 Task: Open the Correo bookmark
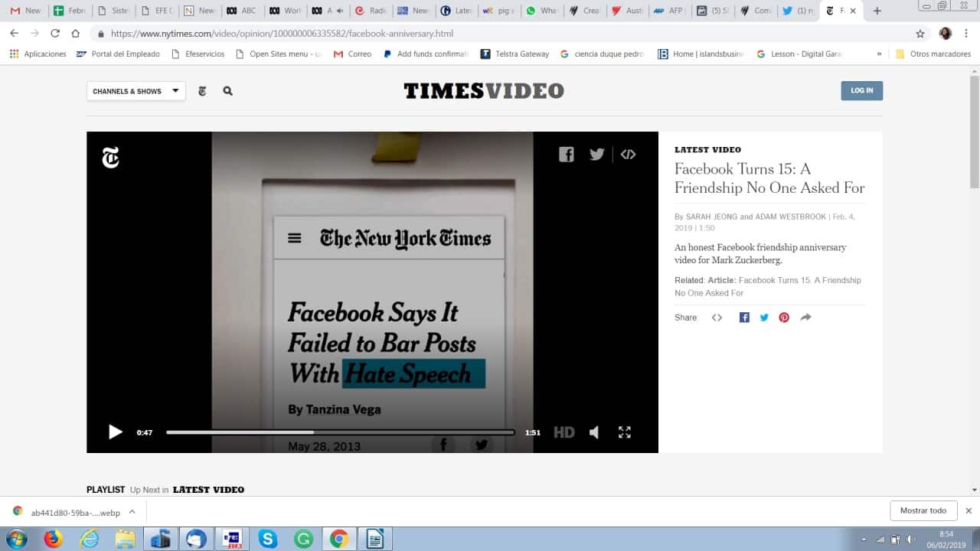click(352, 54)
